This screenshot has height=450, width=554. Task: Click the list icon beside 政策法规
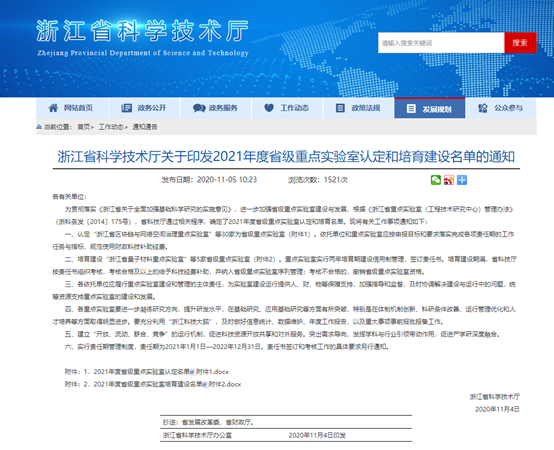[340, 108]
